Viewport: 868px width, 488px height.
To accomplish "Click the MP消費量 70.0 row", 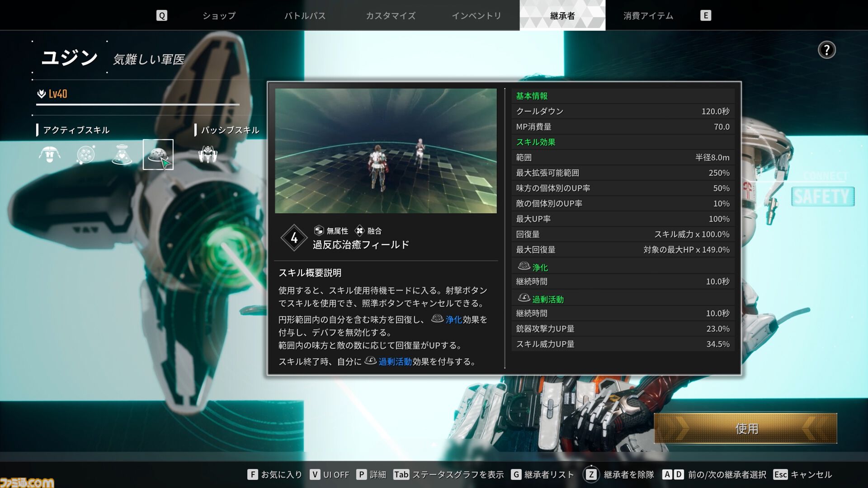I will [623, 127].
